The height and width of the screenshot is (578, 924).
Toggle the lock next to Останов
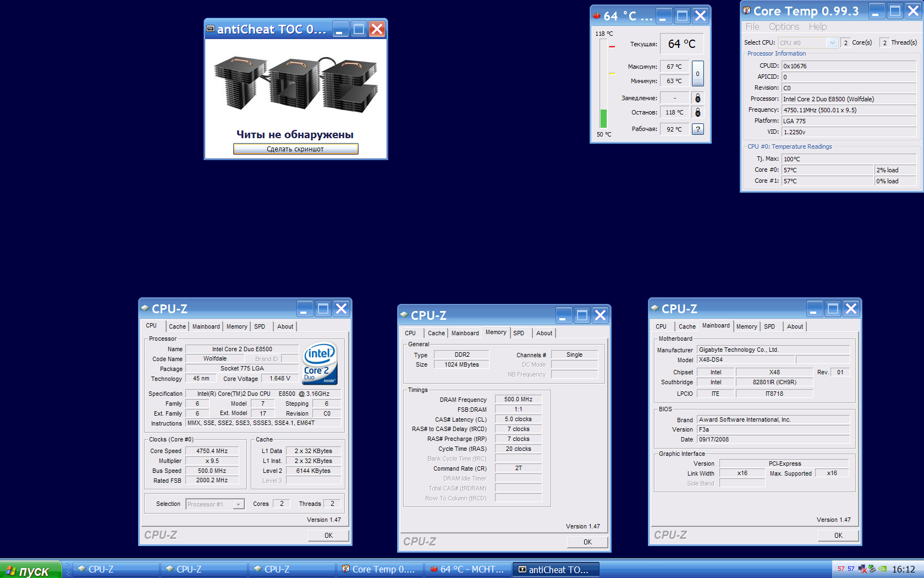point(697,112)
